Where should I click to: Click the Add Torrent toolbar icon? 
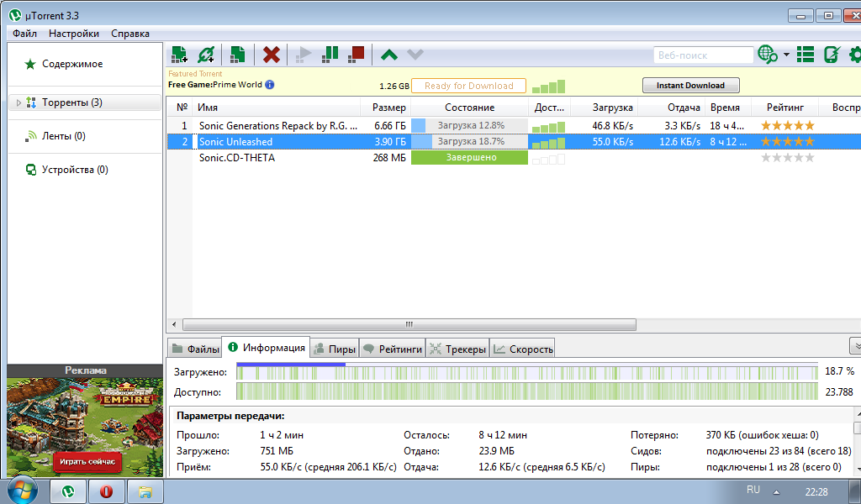(180, 55)
